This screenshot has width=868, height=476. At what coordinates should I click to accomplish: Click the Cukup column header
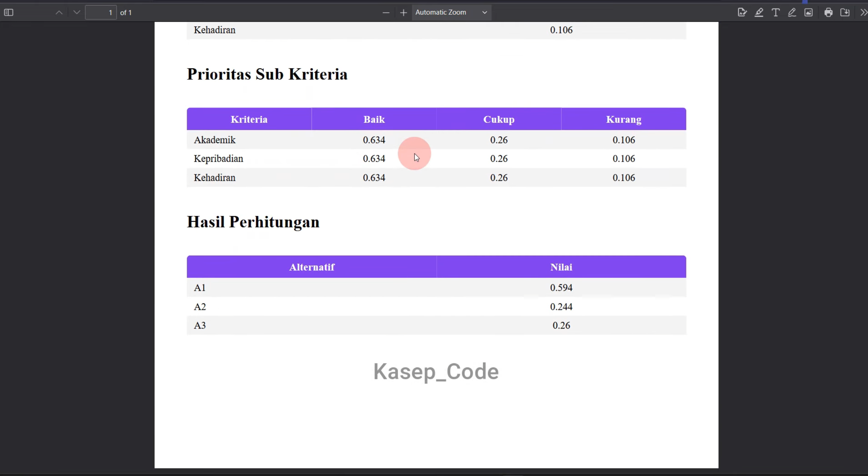click(499, 120)
